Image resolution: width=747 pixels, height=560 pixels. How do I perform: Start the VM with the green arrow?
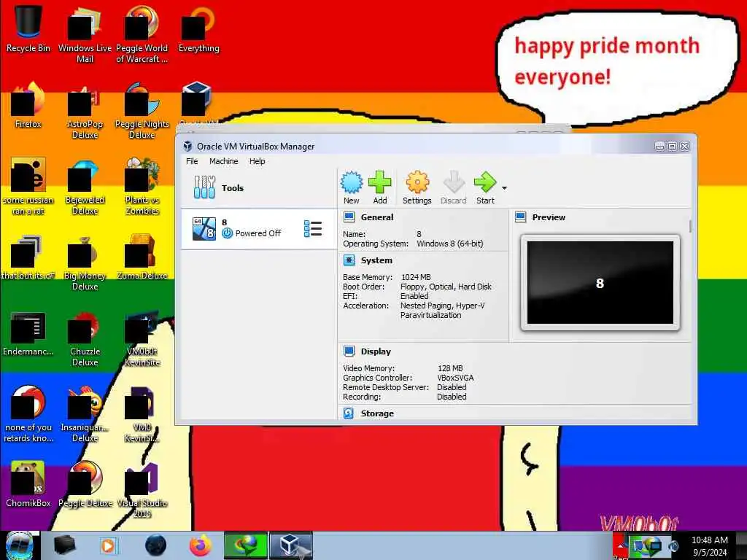[485, 187]
